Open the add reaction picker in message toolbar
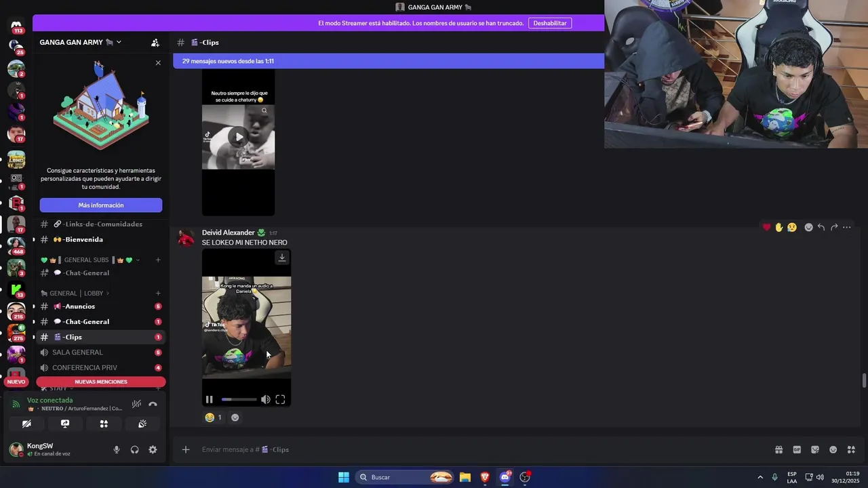Screen dimensions: 868x488 tap(808, 227)
